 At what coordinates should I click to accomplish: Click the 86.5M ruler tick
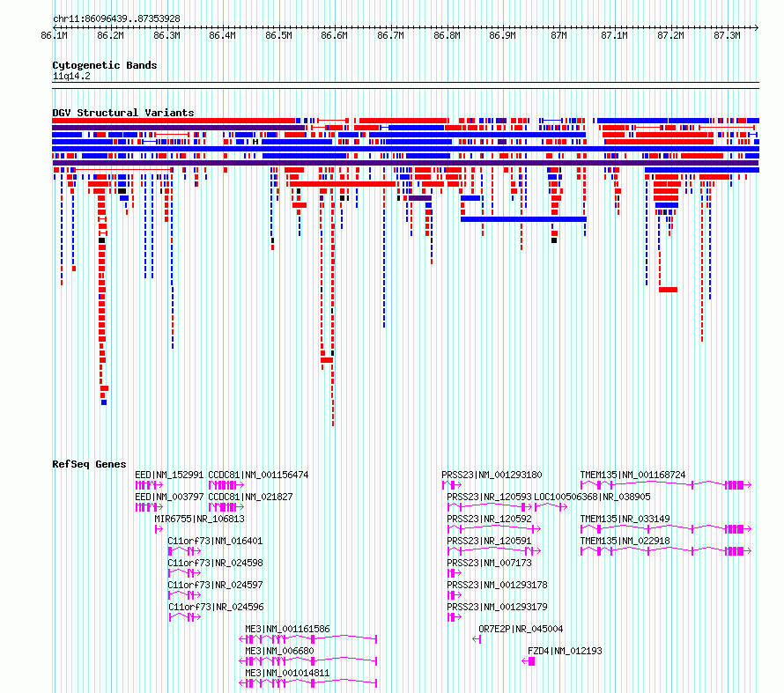278,35
